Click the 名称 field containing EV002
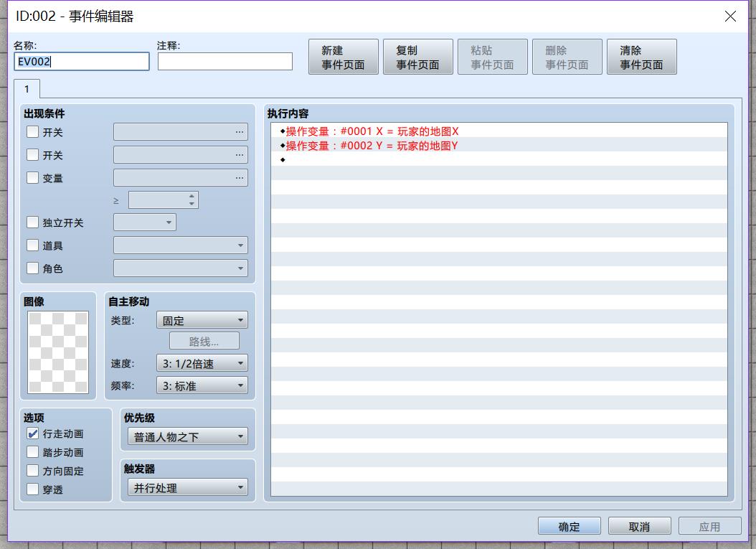 click(82, 62)
